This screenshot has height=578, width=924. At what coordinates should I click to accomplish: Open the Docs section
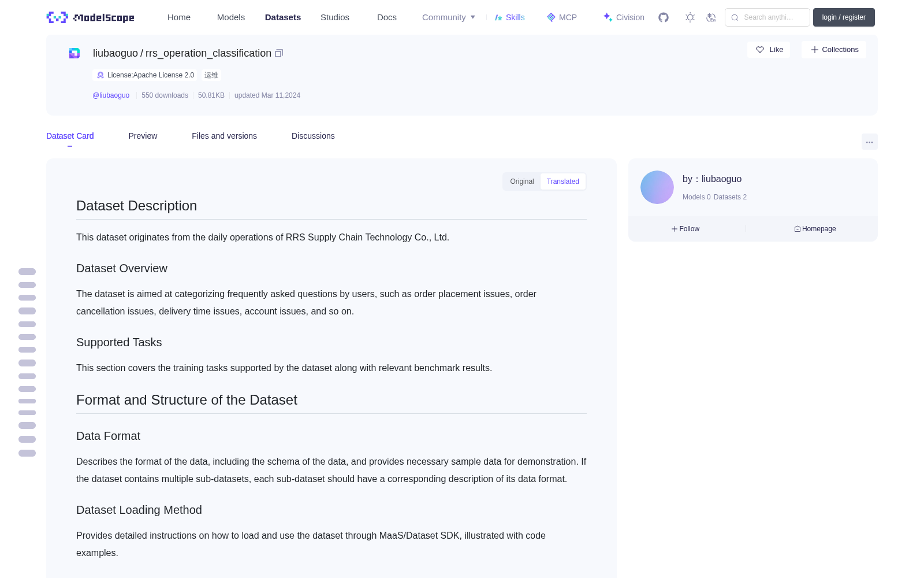[387, 17]
